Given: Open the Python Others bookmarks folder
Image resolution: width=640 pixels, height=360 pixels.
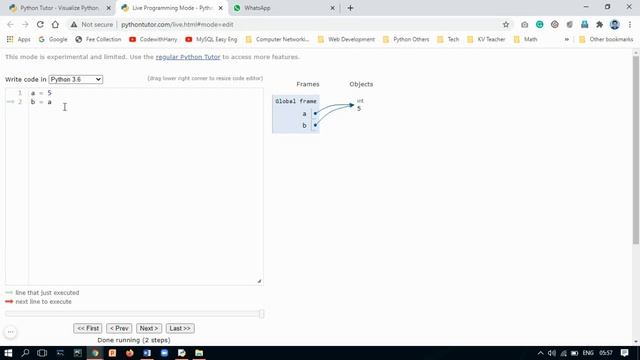Looking at the screenshot, I should pos(406,39).
